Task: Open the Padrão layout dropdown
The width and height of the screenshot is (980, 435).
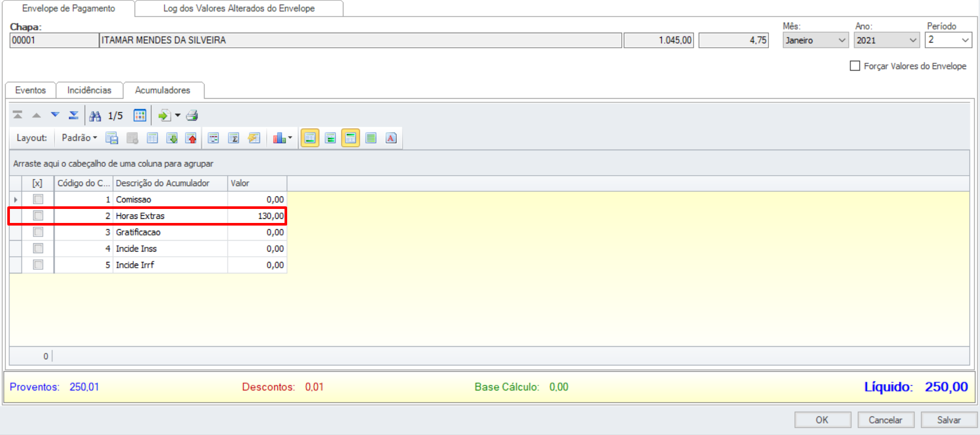Action: click(x=79, y=138)
